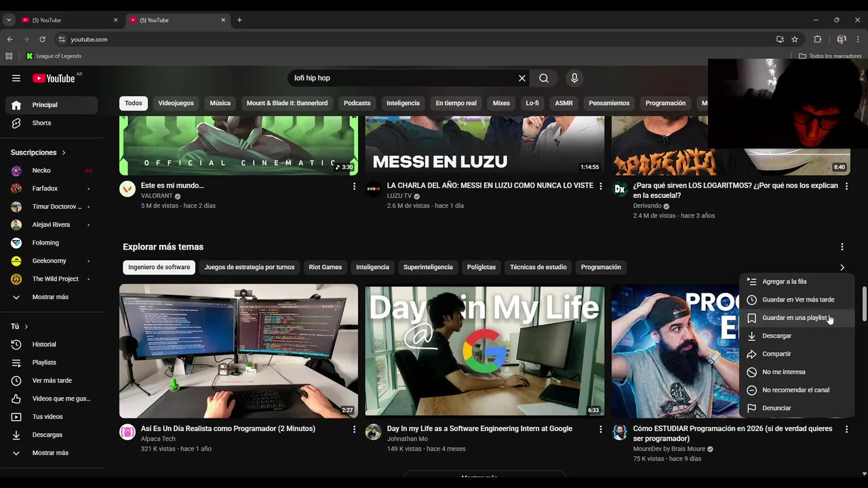Screen dimensions: 868x488
Task: Open options for Día Realista como Programador video
Action: pos(354,429)
